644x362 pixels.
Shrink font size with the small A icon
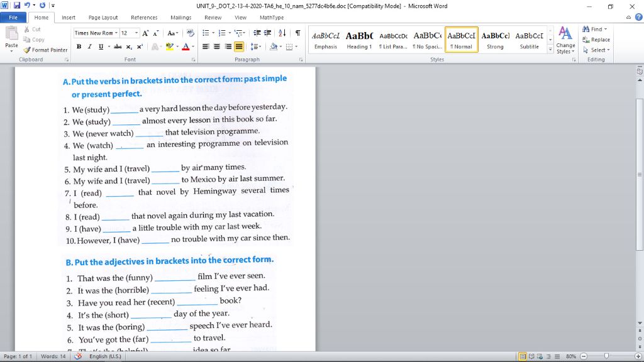pyautogui.click(x=156, y=33)
